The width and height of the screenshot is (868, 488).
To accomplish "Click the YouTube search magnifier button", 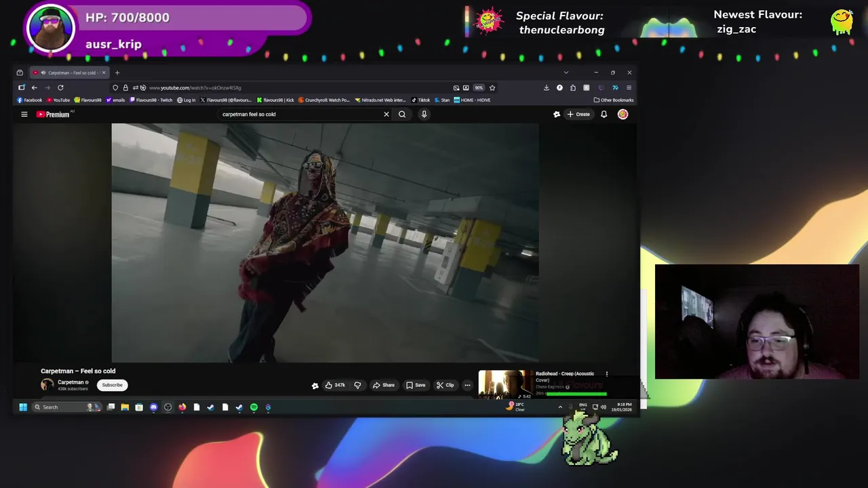I will [402, 114].
